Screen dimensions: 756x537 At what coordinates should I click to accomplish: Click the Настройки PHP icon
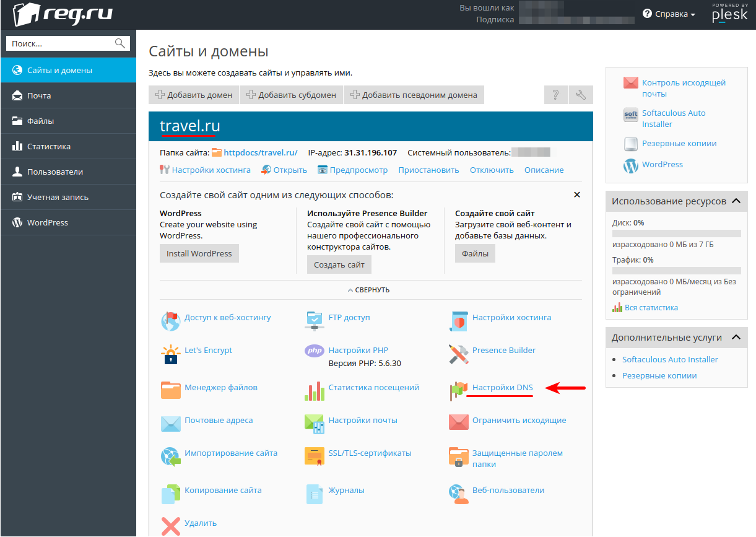click(x=315, y=351)
